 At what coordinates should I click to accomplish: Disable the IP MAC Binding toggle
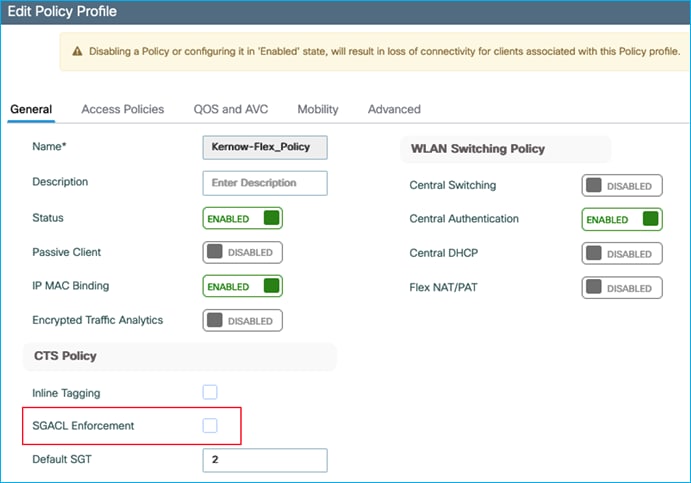tap(242, 286)
